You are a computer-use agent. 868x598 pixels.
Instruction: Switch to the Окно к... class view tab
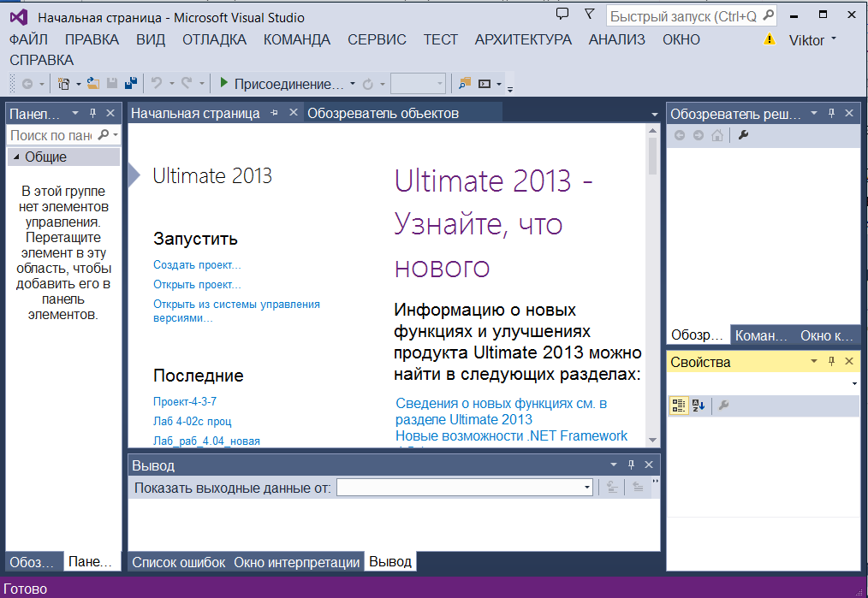(x=827, y=336)
